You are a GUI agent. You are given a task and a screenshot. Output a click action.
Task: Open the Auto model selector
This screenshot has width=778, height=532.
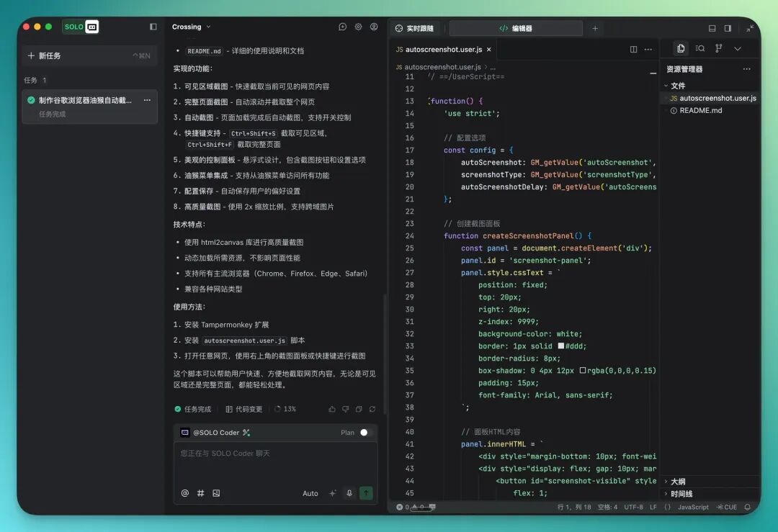tap(310, 493)
